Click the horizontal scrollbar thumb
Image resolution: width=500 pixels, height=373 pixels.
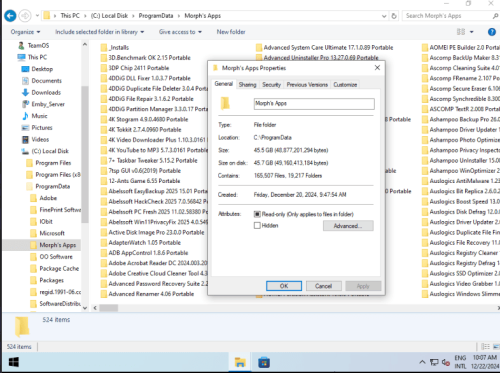109,308
